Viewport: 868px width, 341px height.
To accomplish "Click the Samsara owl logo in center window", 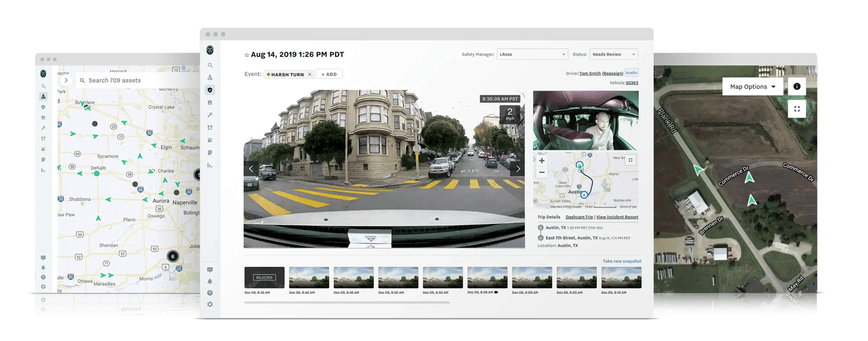I will click(210, 50).
